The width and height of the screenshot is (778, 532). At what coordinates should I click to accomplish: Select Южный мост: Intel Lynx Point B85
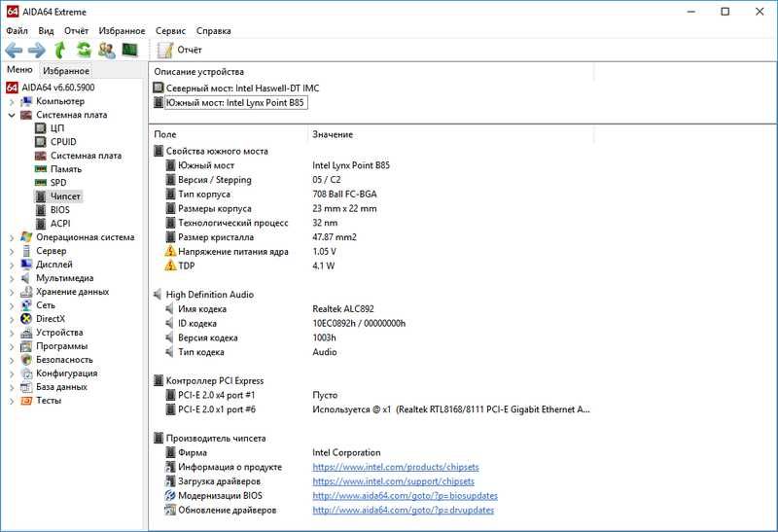coord(230,103)
